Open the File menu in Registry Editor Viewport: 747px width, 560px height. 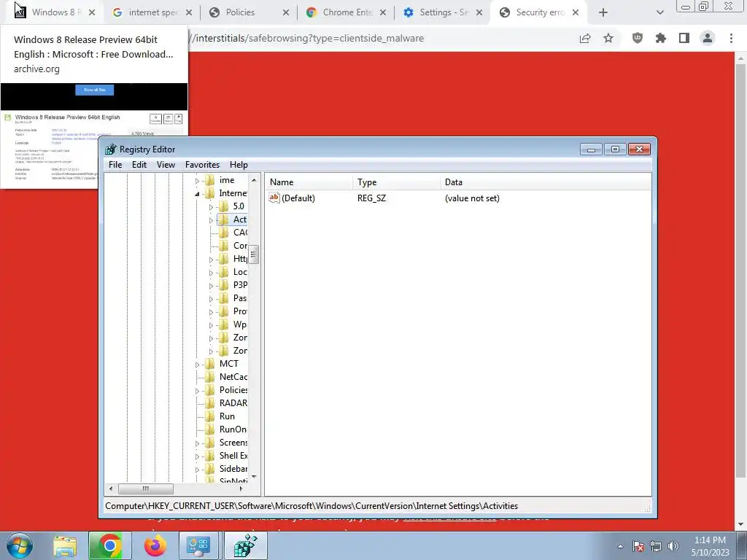point(115,164)
